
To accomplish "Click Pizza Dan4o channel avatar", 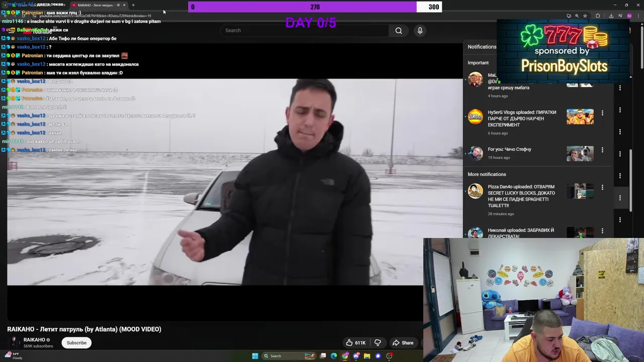I will point(475,191).
